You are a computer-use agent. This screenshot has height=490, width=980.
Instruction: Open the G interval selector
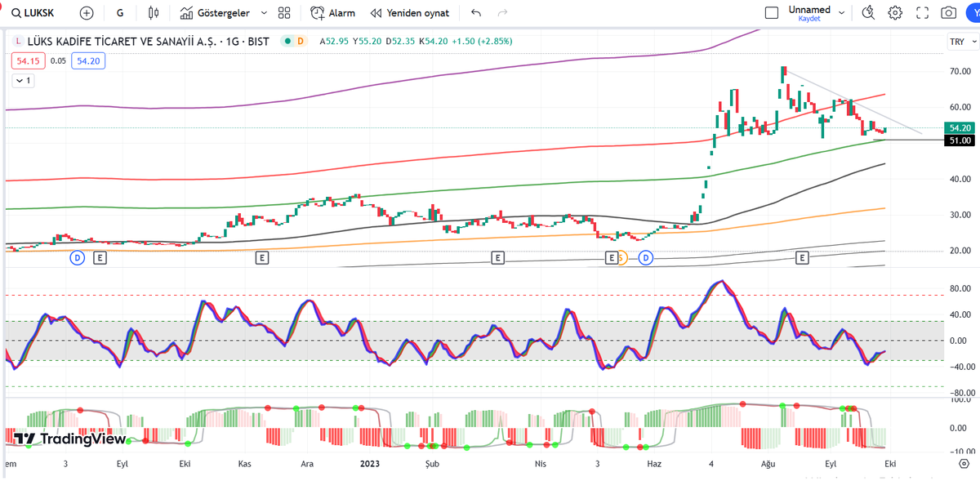pyautogui.click(x=121, y=13)
